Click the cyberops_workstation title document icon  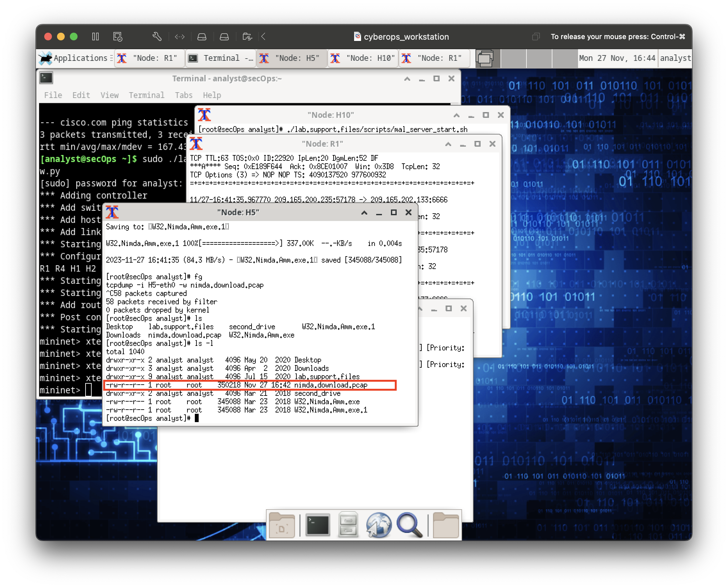click(357, 36)
